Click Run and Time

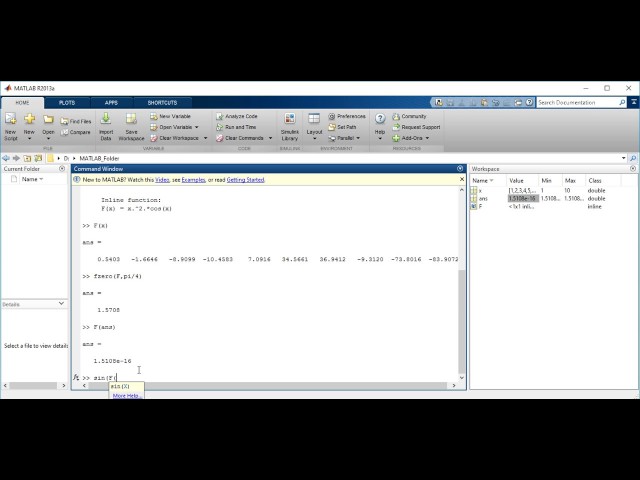[x=236, y=127]
